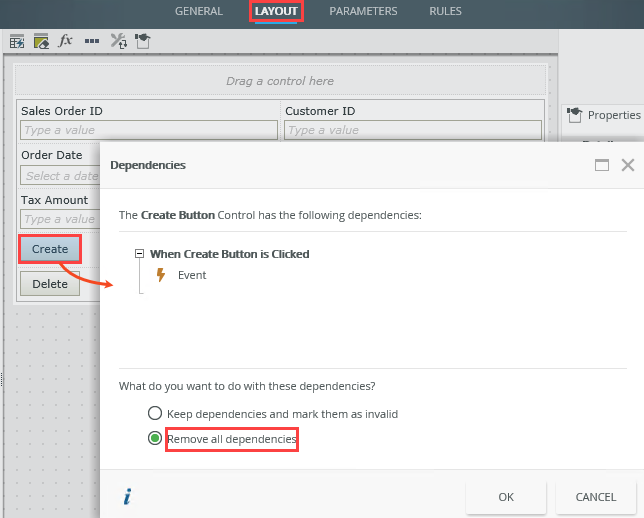Go to the RULES tab
This screenshot has height=518, width=644.
click(x=445, y=11)
